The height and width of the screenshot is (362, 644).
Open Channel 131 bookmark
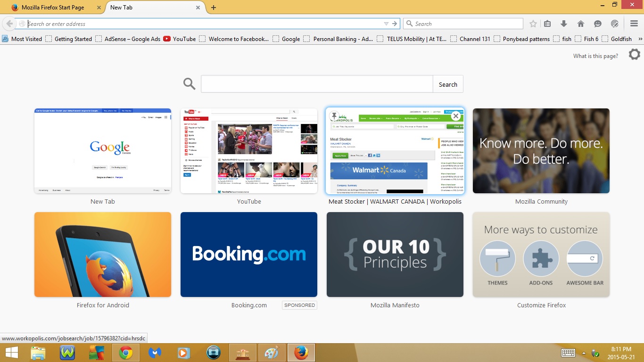[x=471, y=39]
